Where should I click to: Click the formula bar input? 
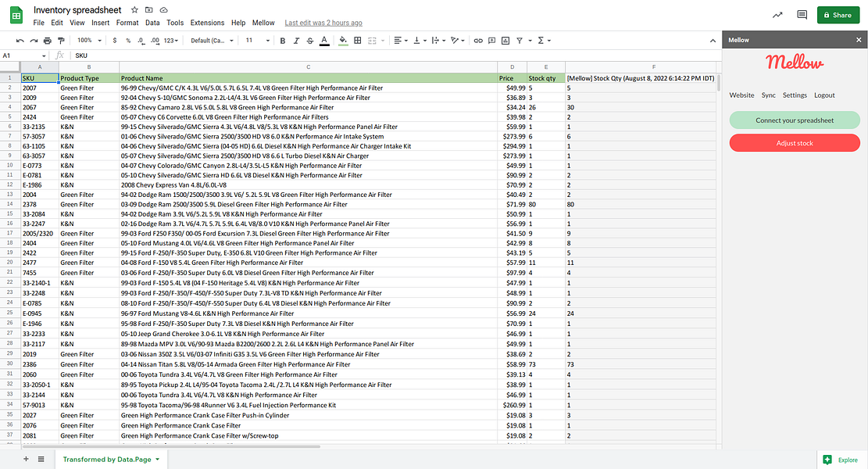click(x=396, y=55)
